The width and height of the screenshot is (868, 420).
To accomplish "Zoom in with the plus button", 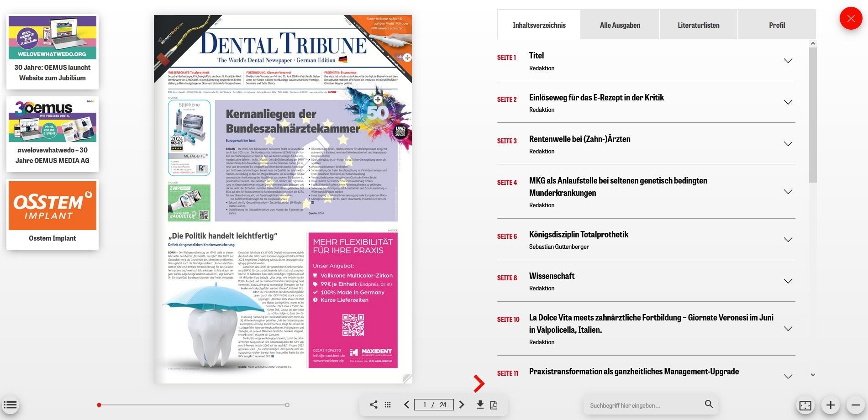I will pyautogui.click(x=831, y=405).
